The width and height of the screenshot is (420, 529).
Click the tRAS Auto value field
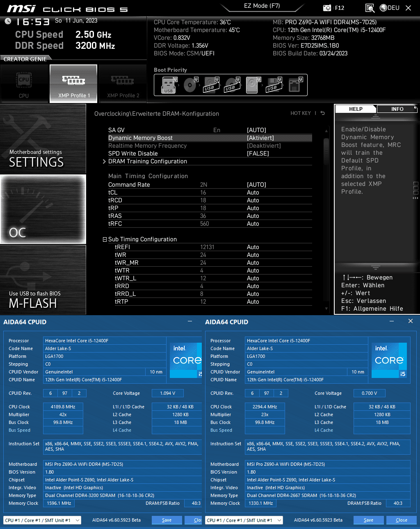click(x=253, y=216)
